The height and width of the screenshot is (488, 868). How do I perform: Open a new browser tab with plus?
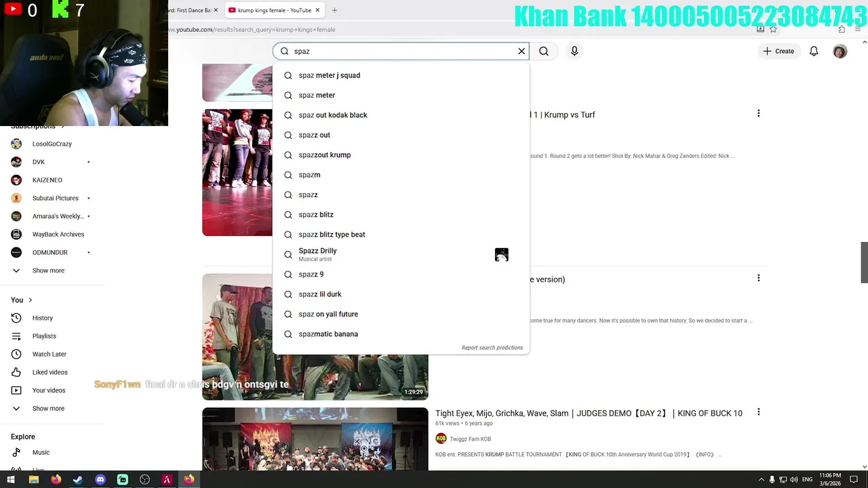[x=334, y=10]
